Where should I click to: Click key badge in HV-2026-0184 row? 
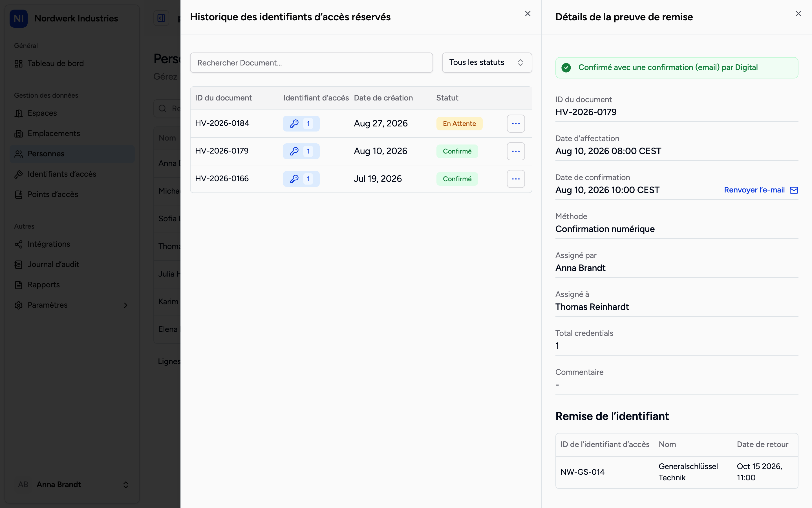tap(301, 124)
